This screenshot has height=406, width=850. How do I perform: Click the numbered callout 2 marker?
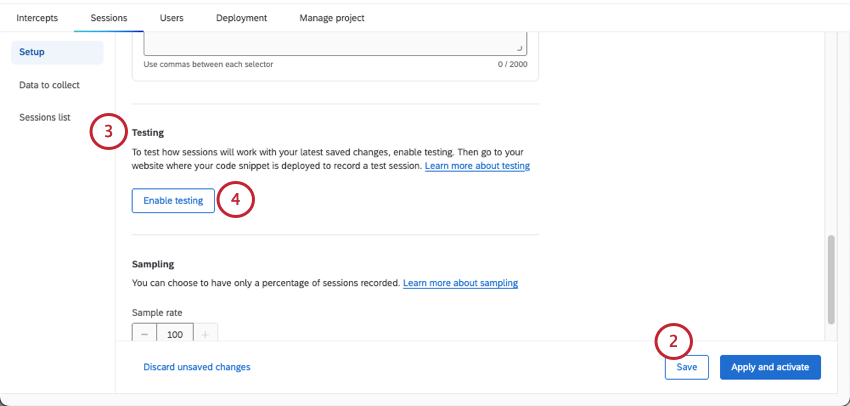click(674, 341)
